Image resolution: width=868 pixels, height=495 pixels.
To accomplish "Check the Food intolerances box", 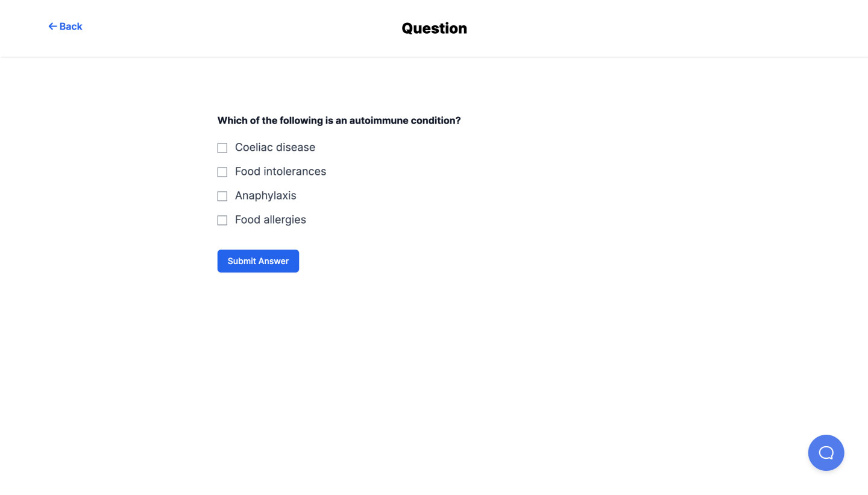I will (x=222, y=172).
